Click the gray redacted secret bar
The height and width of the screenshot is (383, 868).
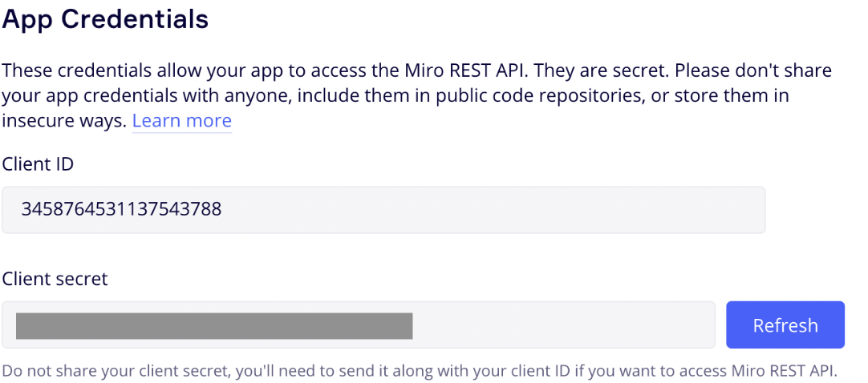(214, 325)
